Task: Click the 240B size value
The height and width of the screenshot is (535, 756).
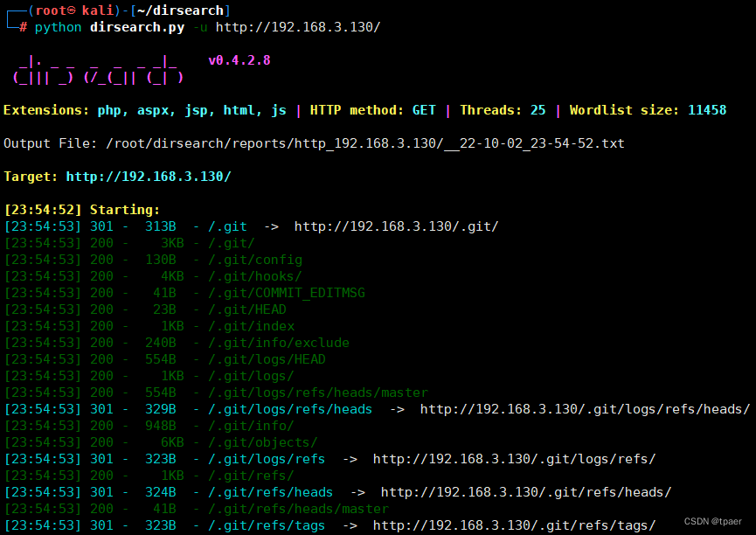Action: 161,343
